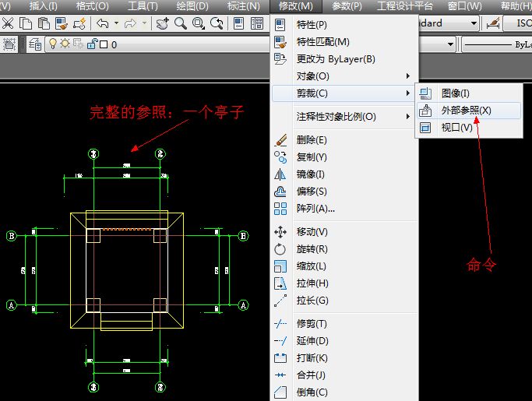The image size is (532, 401).
Task: Click the Array (阵列) grid icon
Action: coord(281,209)
